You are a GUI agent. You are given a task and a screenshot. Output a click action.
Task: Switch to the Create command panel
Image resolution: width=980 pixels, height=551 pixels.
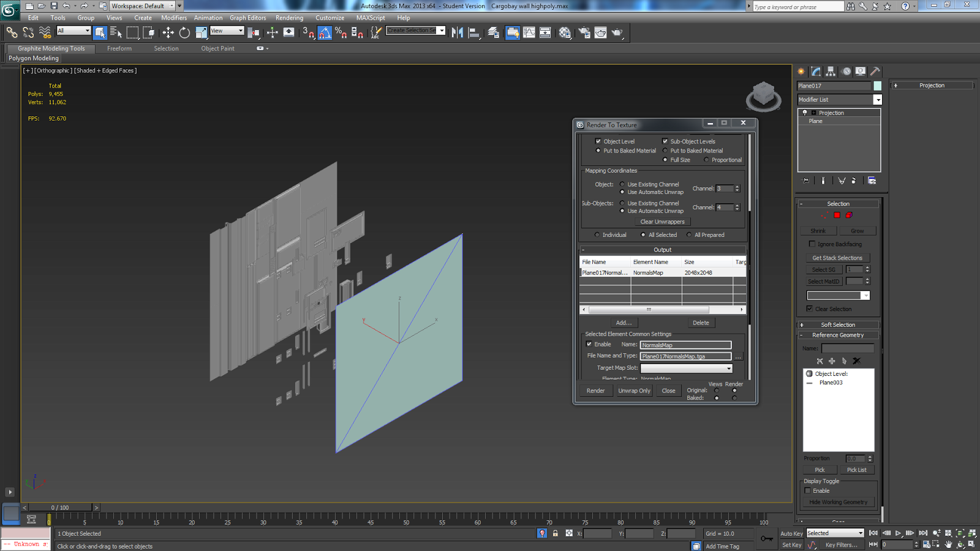click(x=801, y=72)
